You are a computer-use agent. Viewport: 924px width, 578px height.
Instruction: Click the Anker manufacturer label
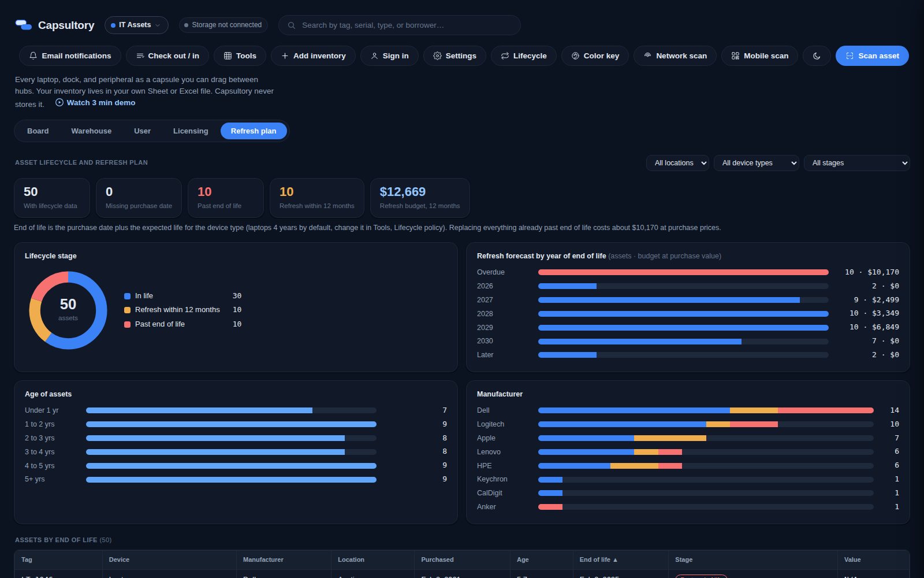point(486,507)
